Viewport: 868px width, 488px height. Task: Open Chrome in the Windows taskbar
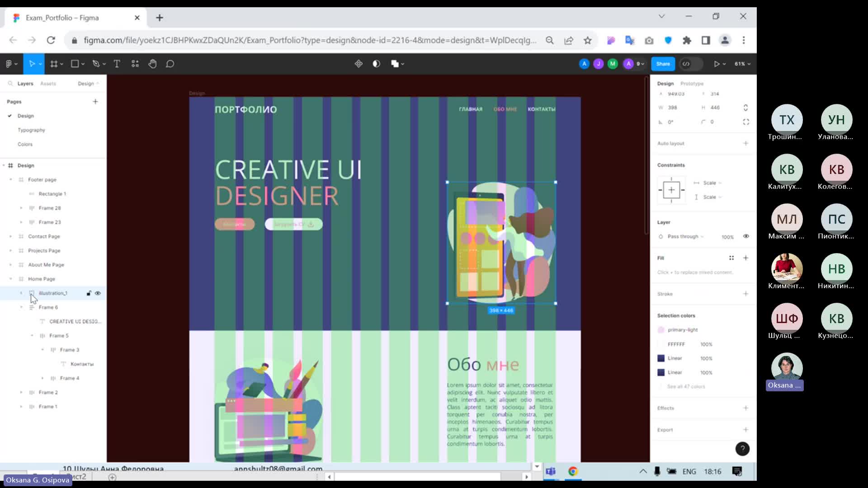click(x=573, y=471)
